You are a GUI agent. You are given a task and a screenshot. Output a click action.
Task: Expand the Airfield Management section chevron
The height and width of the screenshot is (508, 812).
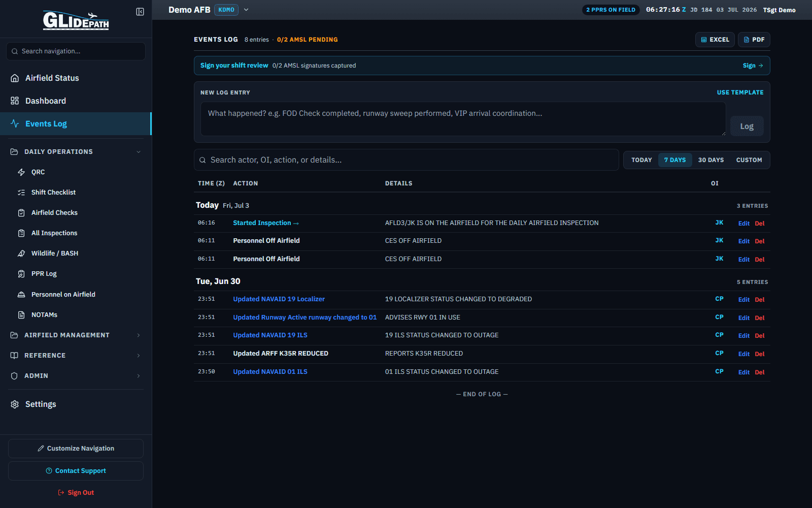(139, 335)
